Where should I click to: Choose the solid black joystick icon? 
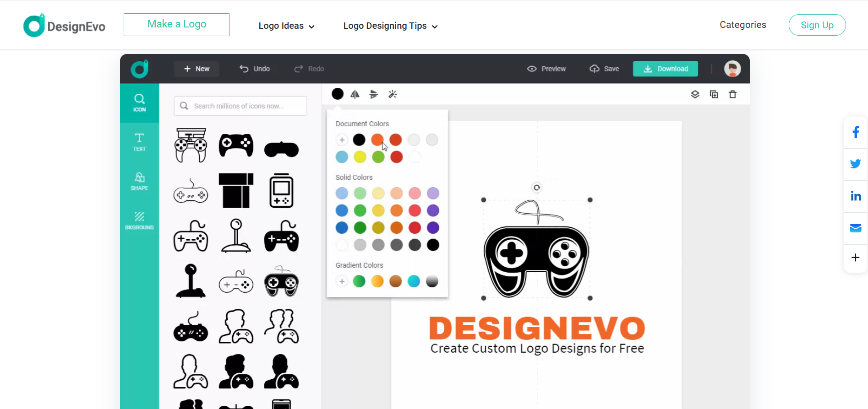point(191,281)
